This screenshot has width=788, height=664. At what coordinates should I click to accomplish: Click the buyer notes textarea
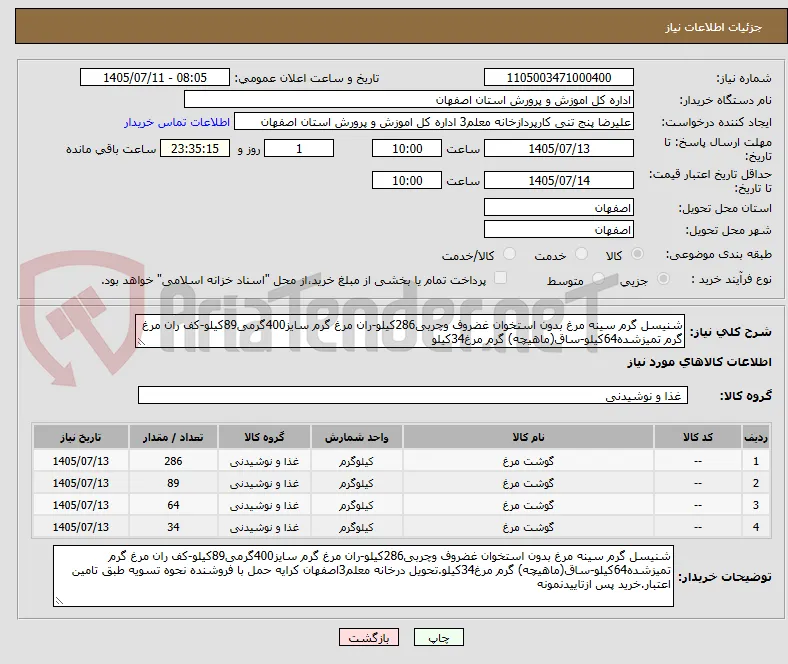pos(363,576)
